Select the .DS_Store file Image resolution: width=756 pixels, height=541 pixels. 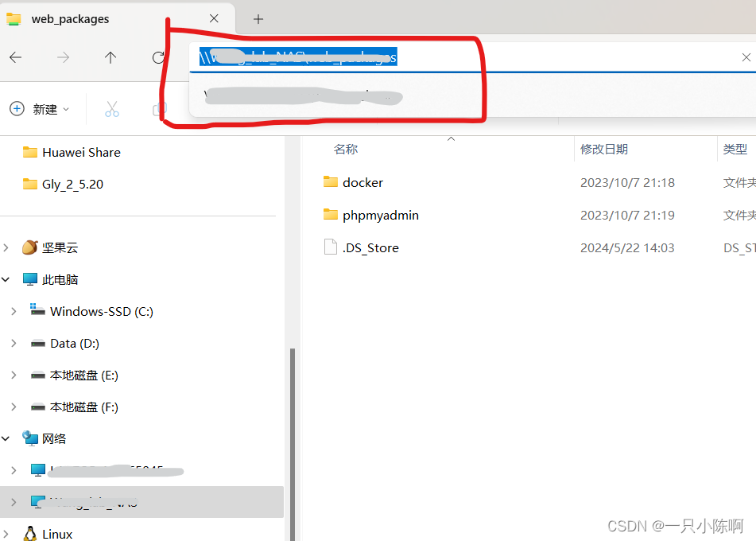click(370, 247)
